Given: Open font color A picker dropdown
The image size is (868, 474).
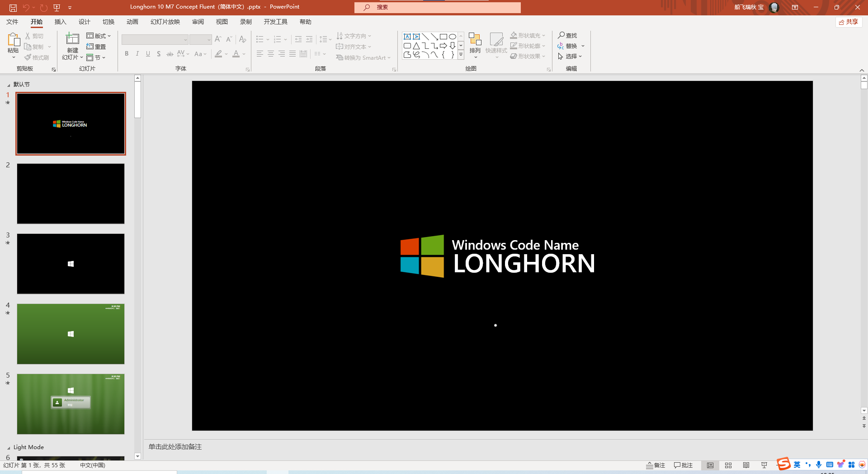Looking at the screenshot, I should 244,54.
